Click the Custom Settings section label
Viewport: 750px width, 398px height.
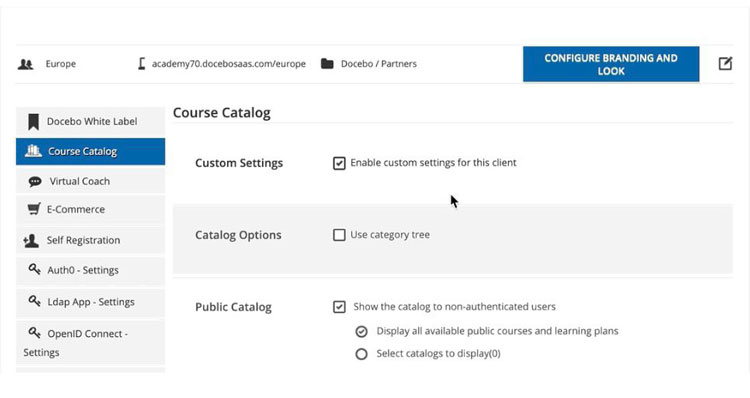point(239,163)
